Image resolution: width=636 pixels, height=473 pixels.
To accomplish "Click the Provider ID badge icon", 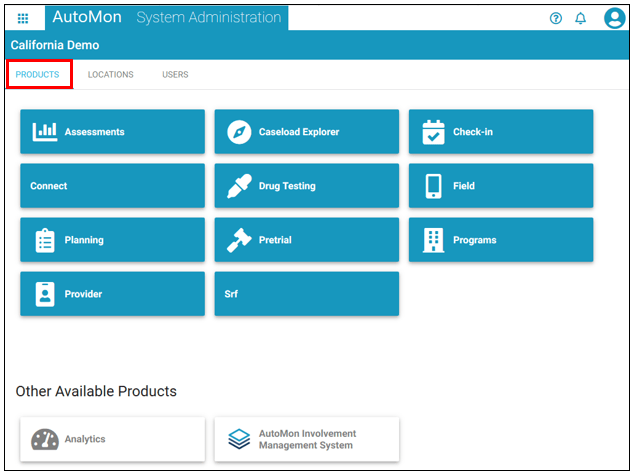I will point(45,294).
